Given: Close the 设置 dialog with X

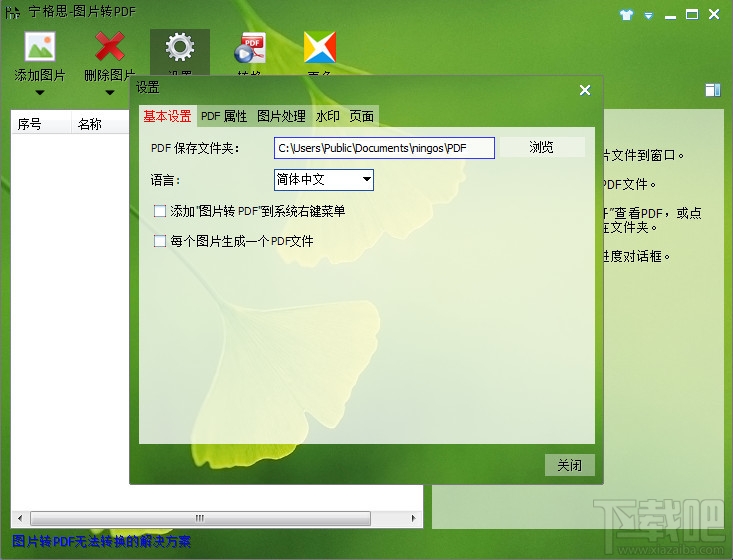Looking at the screenshot, I should tap(585, 90).
